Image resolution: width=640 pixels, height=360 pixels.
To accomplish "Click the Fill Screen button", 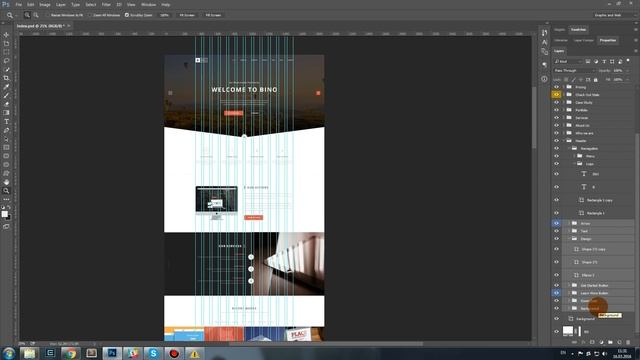I will [x=213, y=15].
